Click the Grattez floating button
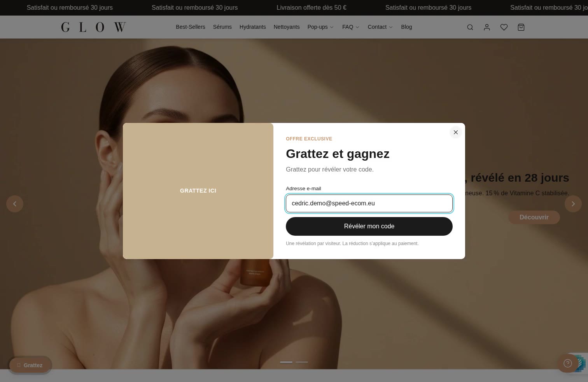This screenshot has height=382, width=588. click(x=30, y=365)
